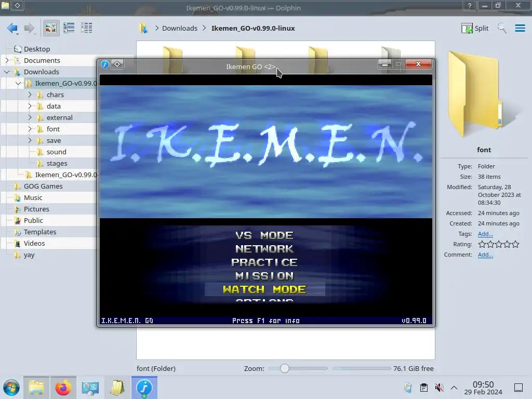Click the system tray notifications icon
This screenshot has width=532, height=399.
coord(408,388)
